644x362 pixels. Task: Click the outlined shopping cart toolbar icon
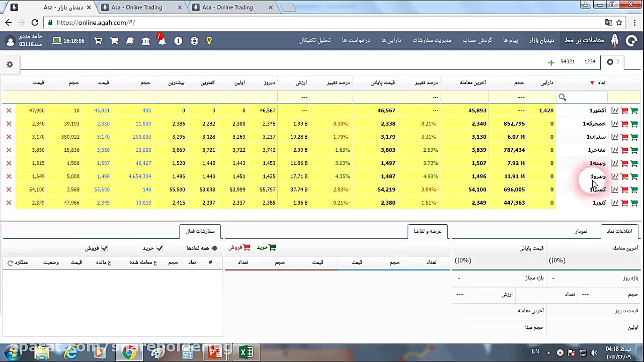[98, 41]
